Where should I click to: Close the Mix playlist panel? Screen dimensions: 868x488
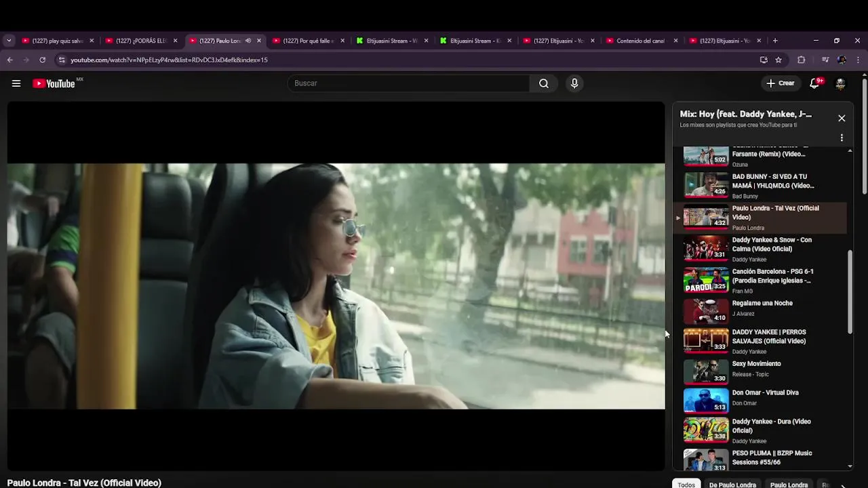(842, 118)
